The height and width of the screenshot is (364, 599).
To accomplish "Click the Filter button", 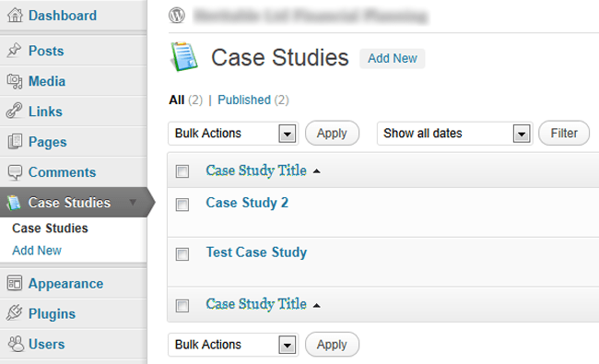I will (x=564, y=134).
